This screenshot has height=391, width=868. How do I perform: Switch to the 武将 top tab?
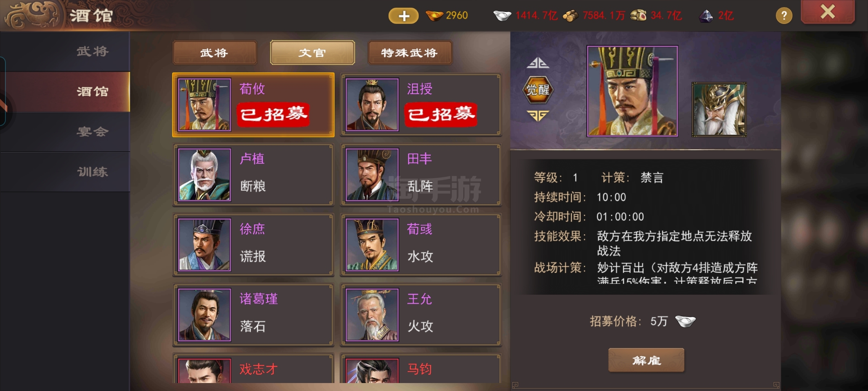(215, 53)
